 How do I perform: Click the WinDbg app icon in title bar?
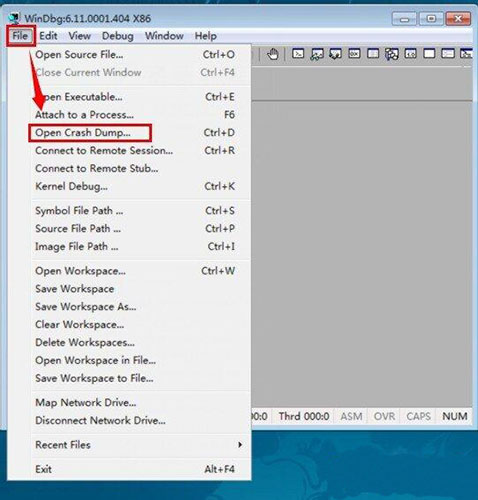tap(15, 18)
